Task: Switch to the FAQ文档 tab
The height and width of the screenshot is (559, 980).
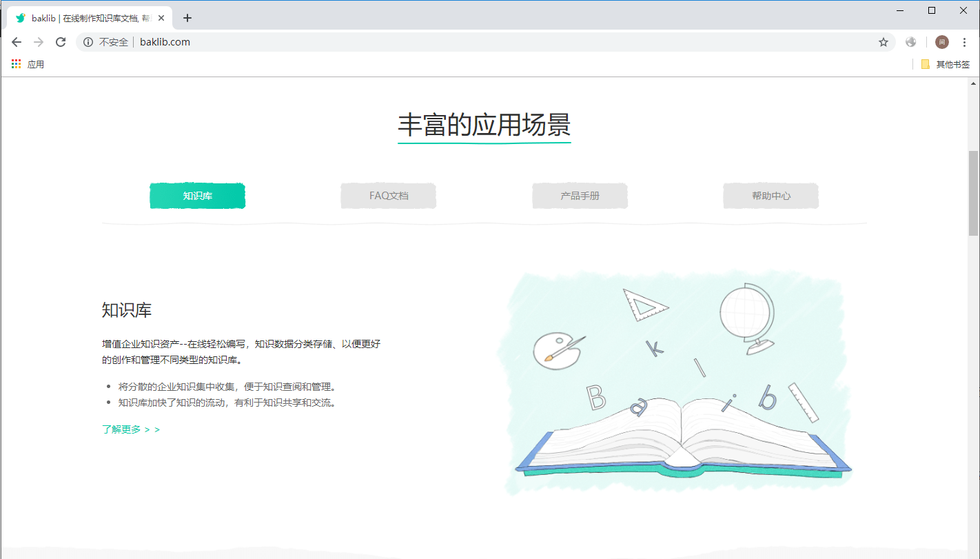Action: (x=389, y=196)
